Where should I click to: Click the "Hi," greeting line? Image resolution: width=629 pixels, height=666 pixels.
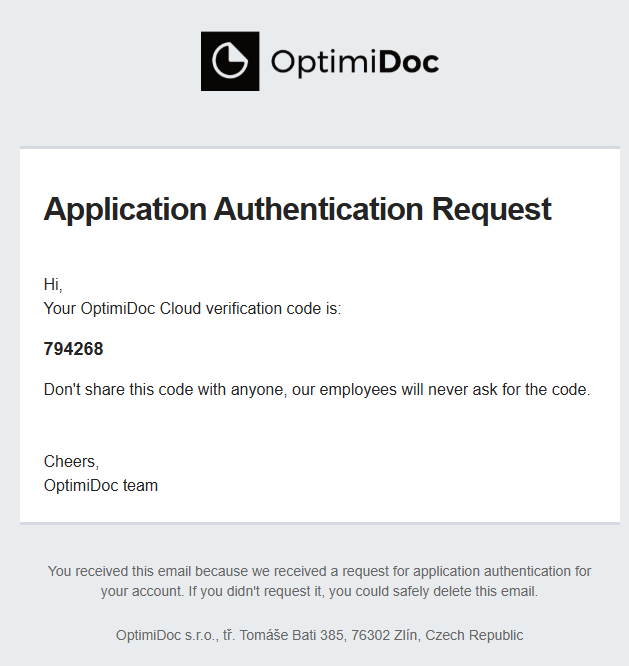click(x=53, y=285)
